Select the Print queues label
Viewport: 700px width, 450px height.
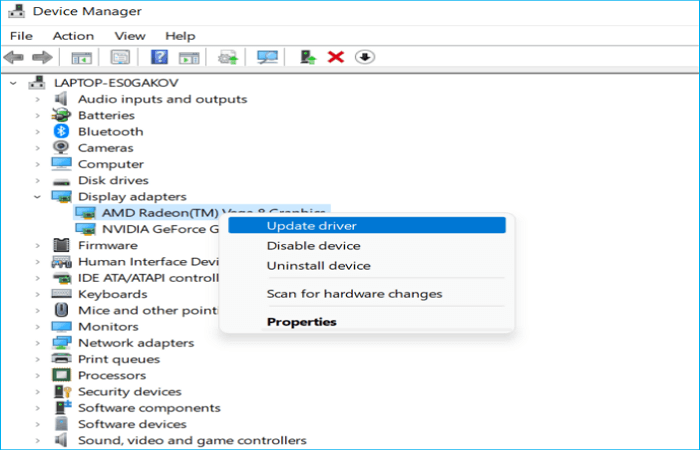click(x=119, y=359)
